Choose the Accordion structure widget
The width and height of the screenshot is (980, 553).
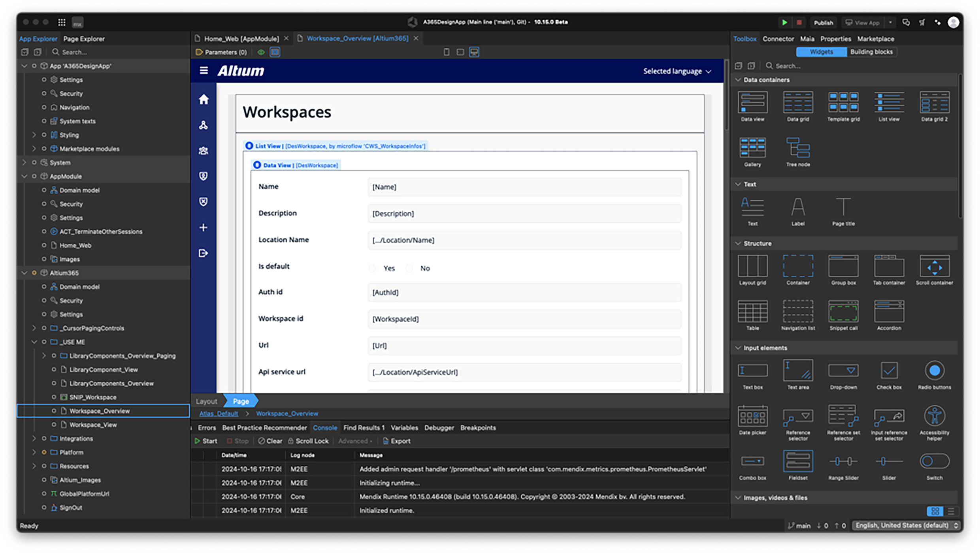889,312
